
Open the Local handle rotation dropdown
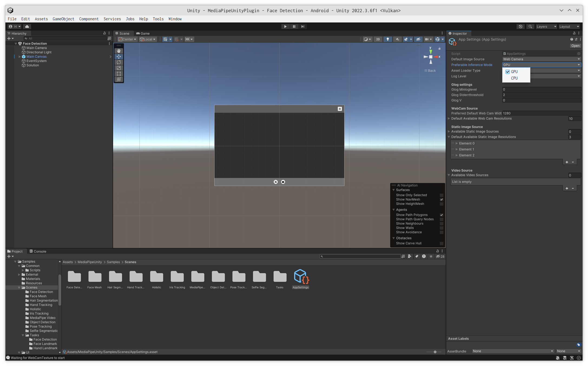pos(148,39)
